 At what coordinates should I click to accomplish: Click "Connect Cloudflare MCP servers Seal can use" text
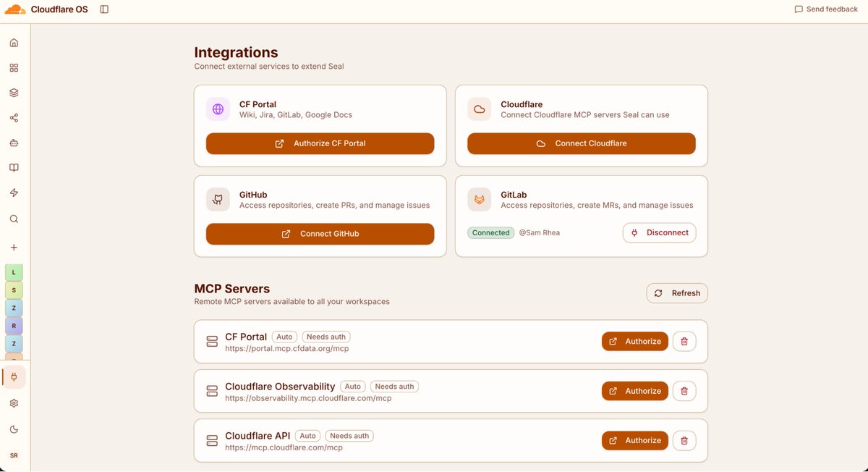(585, 114)
